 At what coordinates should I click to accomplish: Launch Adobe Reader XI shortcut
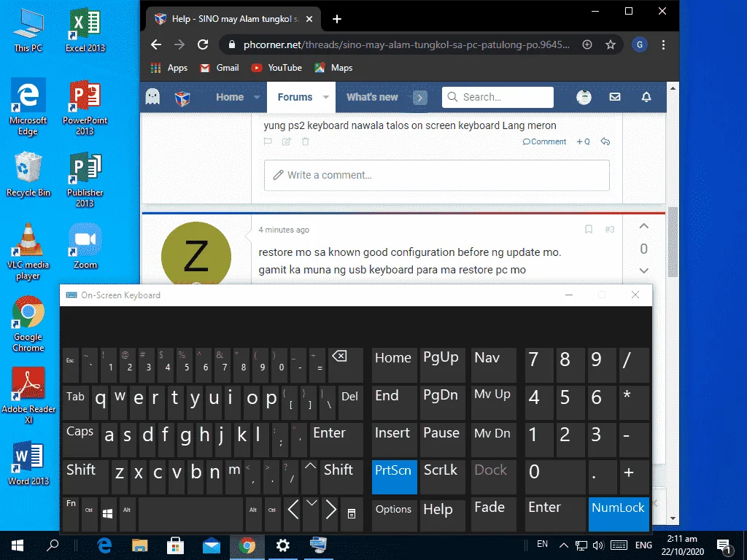[x=28, y=396]
